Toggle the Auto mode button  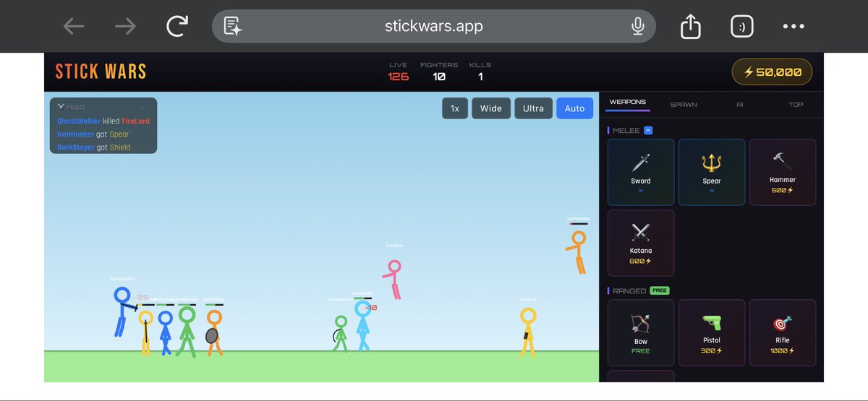coord(575,108)
